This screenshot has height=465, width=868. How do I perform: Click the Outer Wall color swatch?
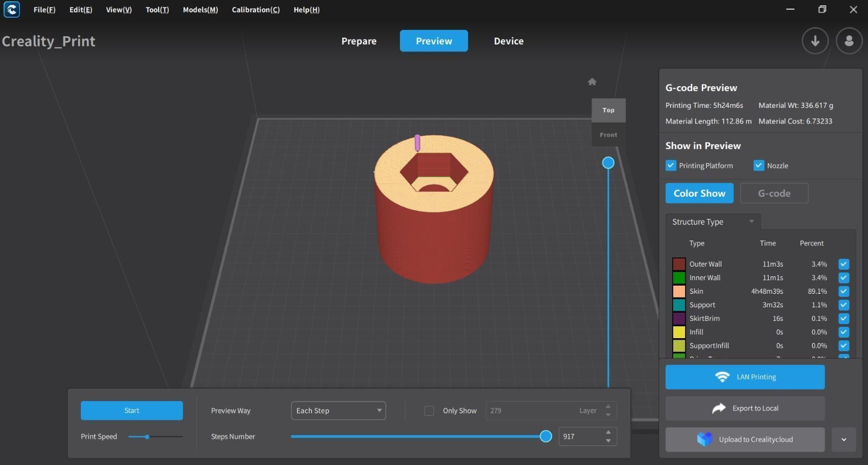pos(679,264)
